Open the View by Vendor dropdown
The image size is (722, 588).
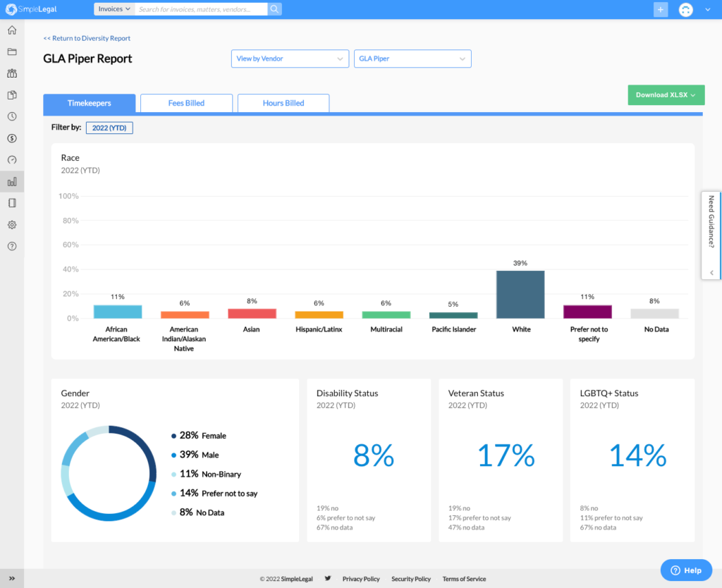[x=290, y=59]
